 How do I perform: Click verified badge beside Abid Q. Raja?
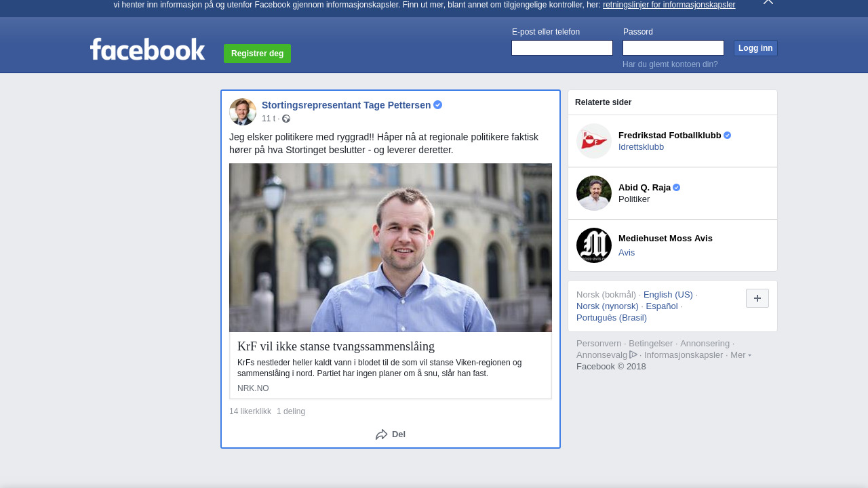(677, 188)
